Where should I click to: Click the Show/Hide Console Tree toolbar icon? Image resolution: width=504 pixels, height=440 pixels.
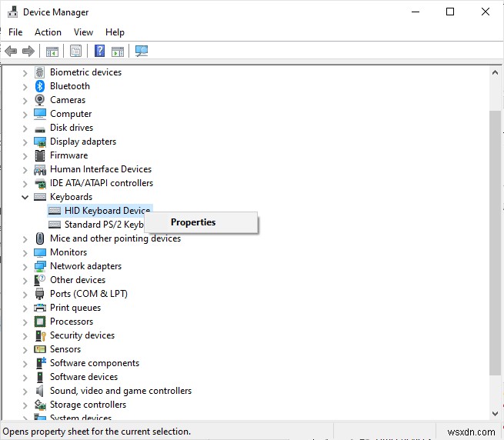pyautogui.click(x=52, y=51)
